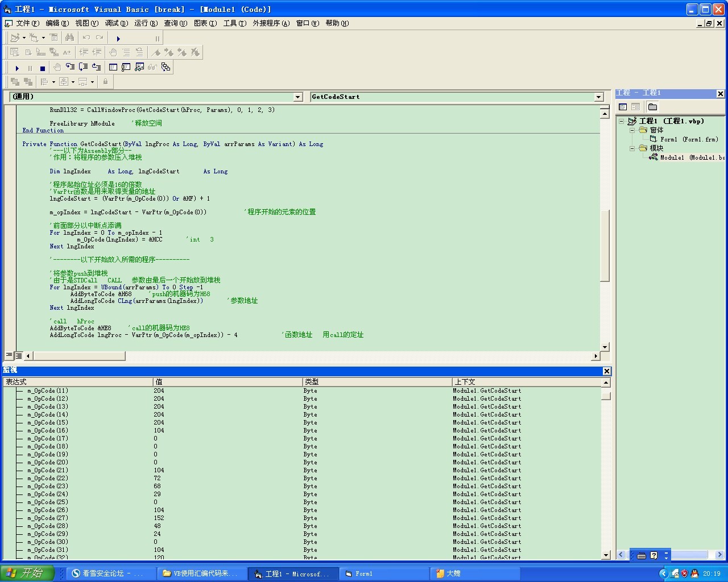This screenshot has width=728, height=582.
Task: Switch to Full Module View at code pane bottom
Action: pyautogui.click(x=18, y=355)
